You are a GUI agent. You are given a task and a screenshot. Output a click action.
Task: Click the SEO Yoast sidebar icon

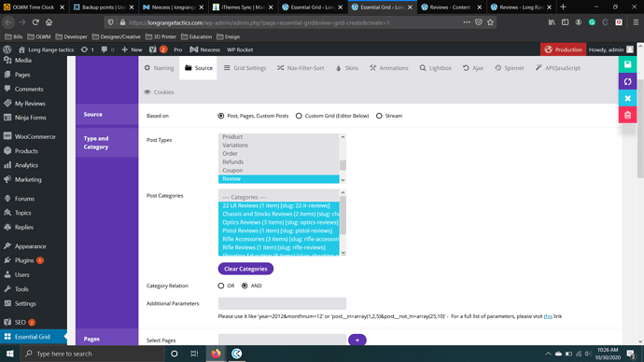(7, 322)
